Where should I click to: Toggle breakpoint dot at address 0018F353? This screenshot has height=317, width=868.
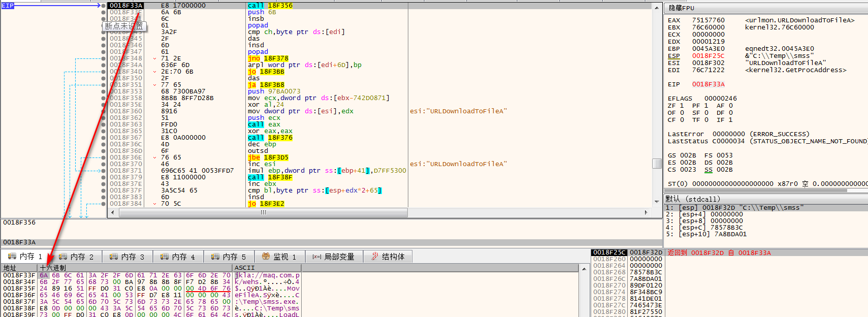[104, 91]
